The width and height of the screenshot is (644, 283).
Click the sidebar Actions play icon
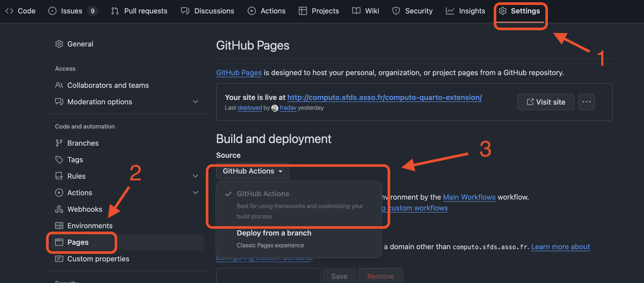click(59, 193)
